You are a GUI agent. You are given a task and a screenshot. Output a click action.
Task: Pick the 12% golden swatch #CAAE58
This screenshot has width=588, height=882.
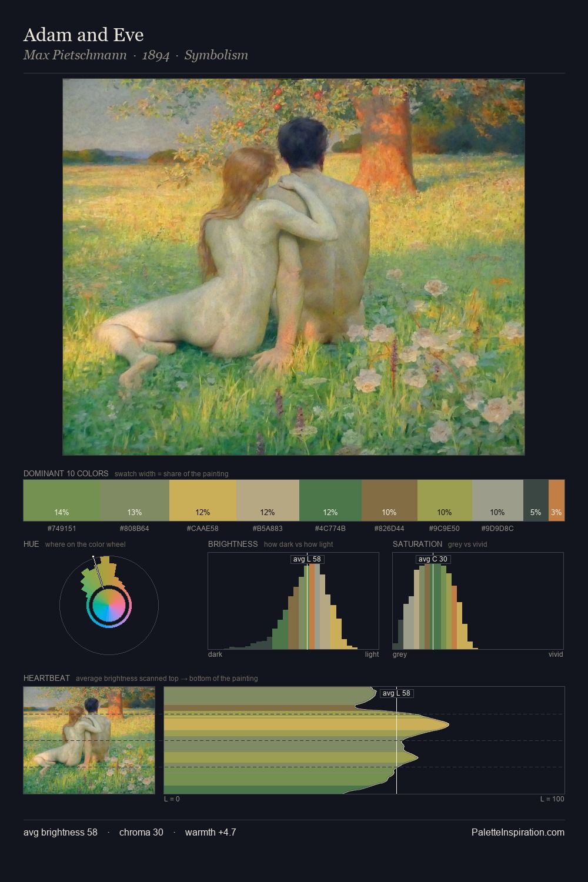[203, 500]
